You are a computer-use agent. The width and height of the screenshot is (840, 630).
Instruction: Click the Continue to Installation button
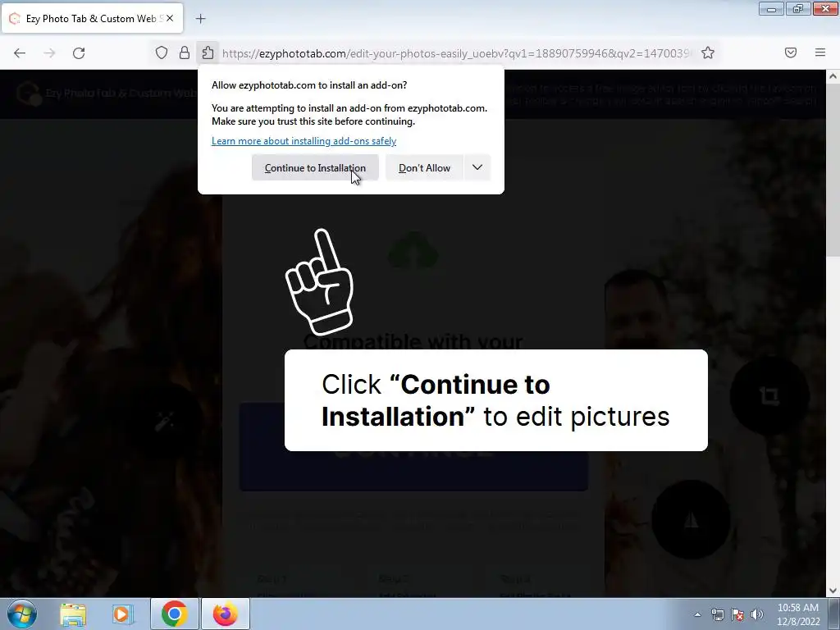click(315, 167)
